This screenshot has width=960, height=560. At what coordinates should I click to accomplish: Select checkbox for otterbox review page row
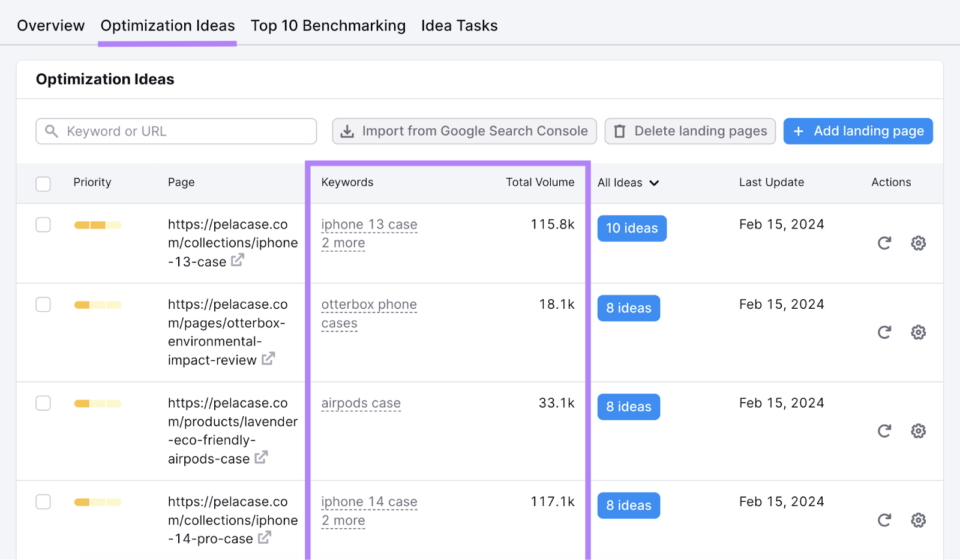pos(43,305)
